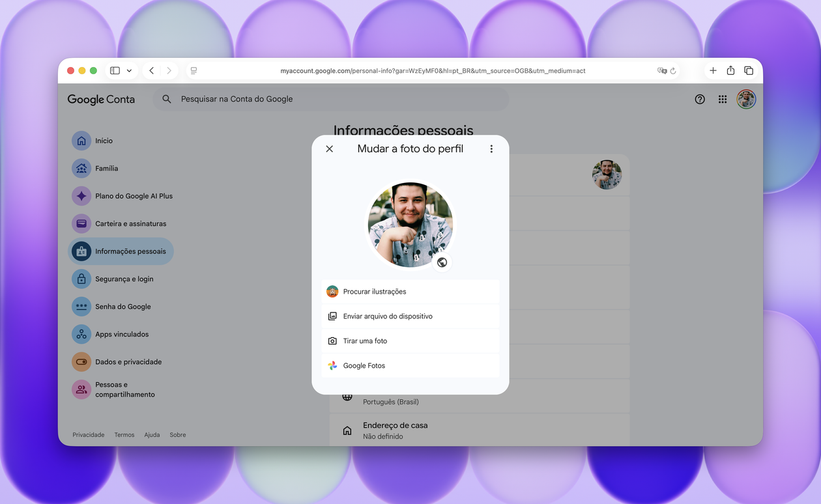
Task: Open a new tab with plus button
Action: click(x=713, y=70)
